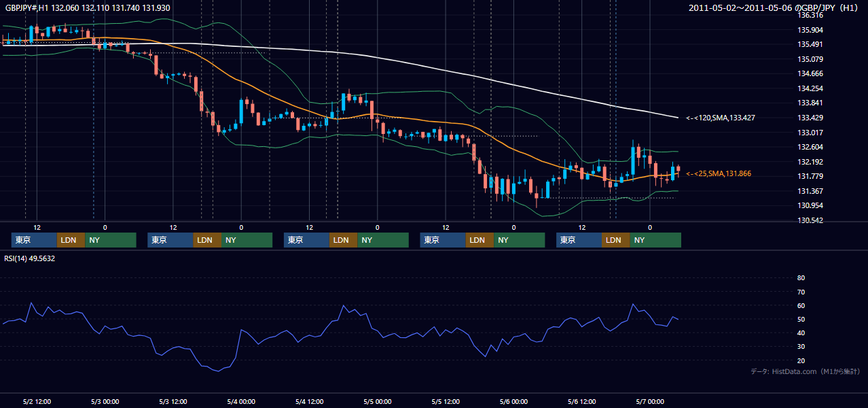The width and height of the screenshot is (868, 408).
Task: Select the 130.954 price level label
Action: pyautogui.click(x=810, y=205)
